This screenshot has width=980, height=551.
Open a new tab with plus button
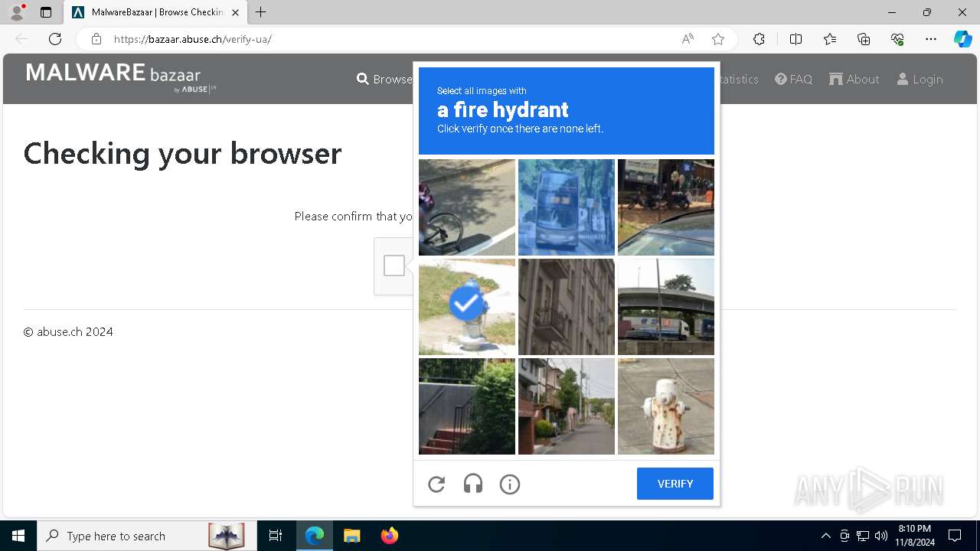click(x=260, y=12)
